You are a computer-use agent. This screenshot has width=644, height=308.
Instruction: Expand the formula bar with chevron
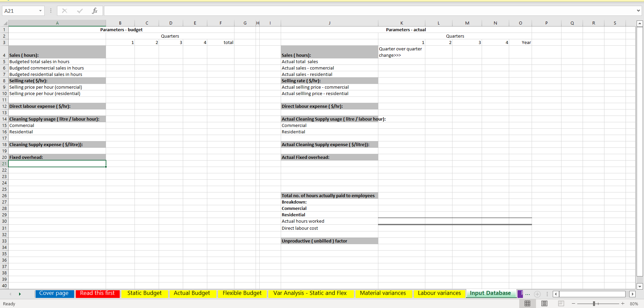[x=638, y=11]
